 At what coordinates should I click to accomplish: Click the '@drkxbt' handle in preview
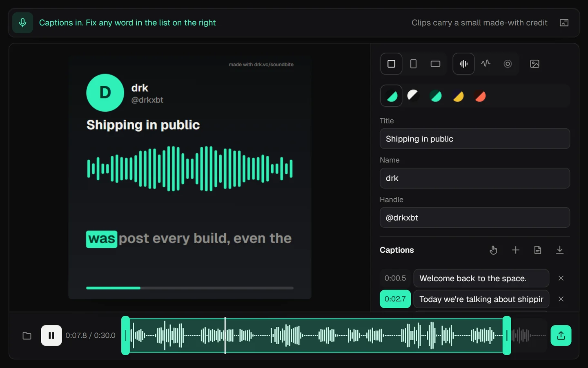pyautogui.click(x=147, y=100)
